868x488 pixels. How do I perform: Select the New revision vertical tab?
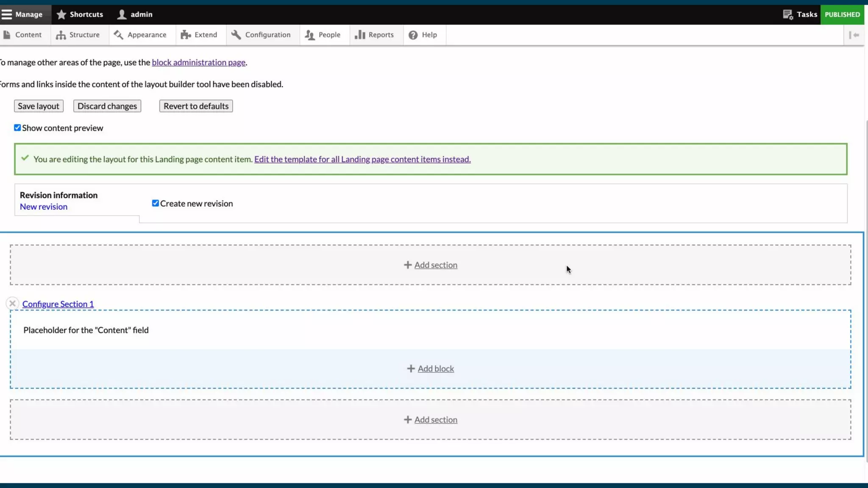coord(44,207)
